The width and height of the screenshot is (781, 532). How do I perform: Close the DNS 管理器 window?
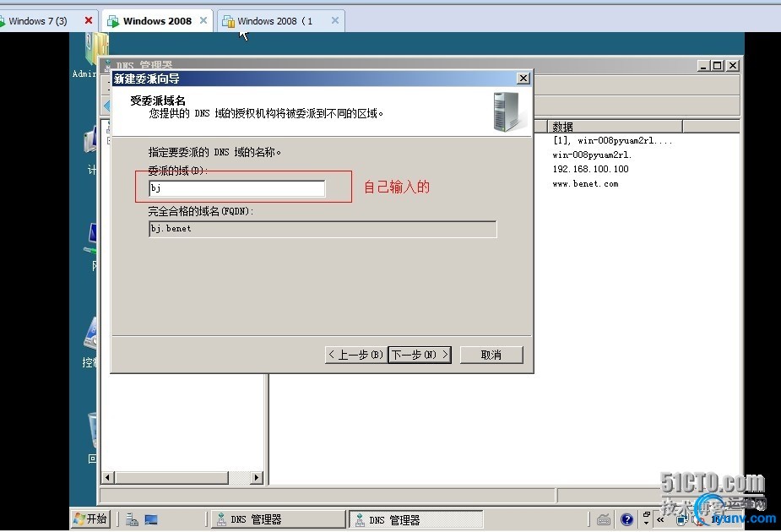[733, 65]
